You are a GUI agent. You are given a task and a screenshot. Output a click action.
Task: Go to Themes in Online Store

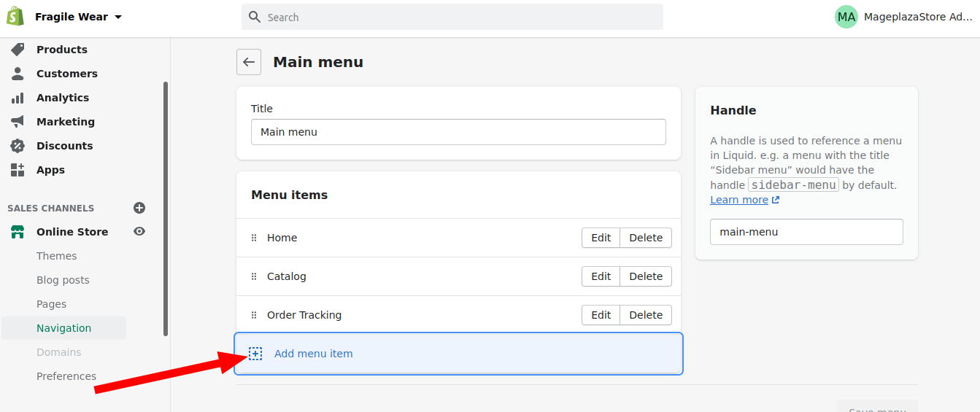[x=57, y=256]
